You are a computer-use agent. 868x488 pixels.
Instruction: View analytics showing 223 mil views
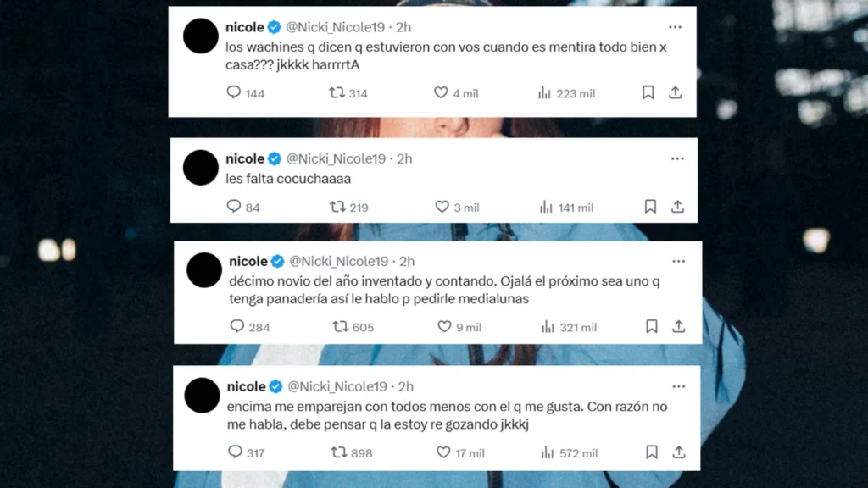point(566,93)
